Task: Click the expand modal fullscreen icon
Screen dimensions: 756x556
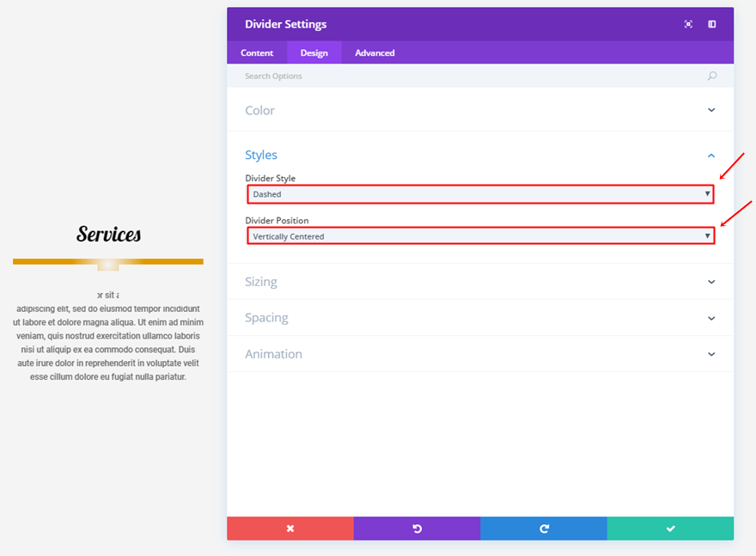Action: (x=688, y=24)
